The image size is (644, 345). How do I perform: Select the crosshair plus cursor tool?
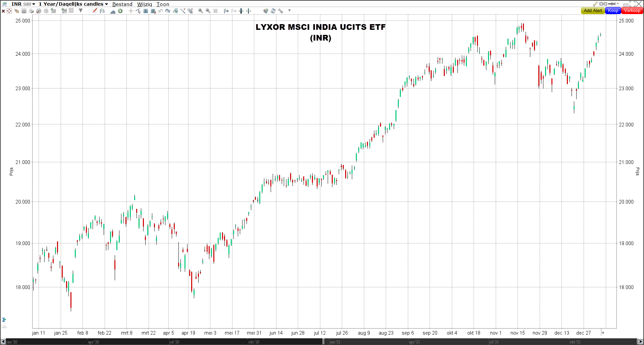(131, 11)
